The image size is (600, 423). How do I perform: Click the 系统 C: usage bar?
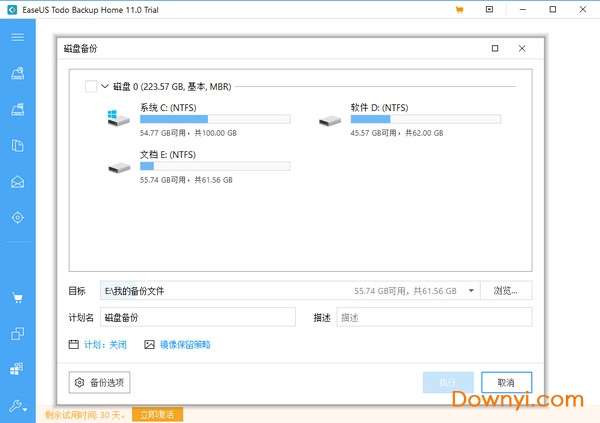pyautogui.click(x=215, y=119)
